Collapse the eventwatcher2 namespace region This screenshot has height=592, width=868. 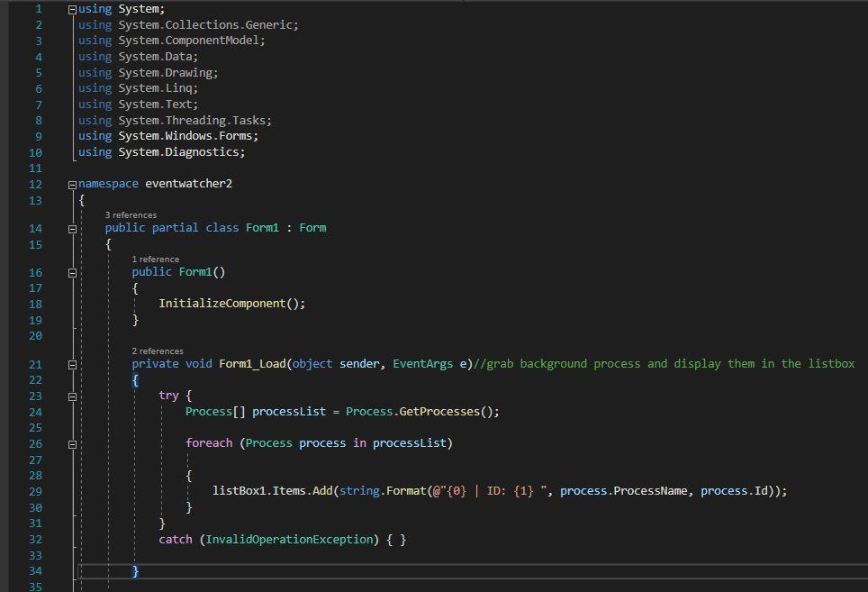(x=71, y=183)
